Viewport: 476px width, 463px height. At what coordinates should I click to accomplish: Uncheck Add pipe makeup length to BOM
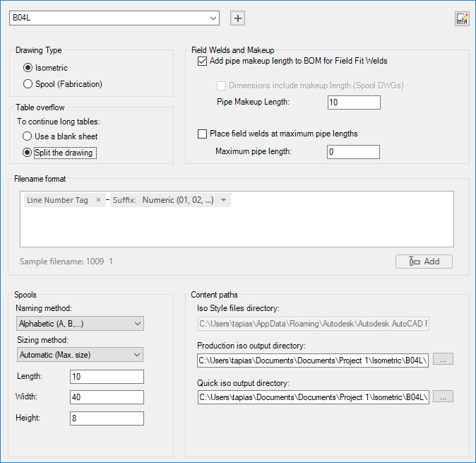coord(203,61)
